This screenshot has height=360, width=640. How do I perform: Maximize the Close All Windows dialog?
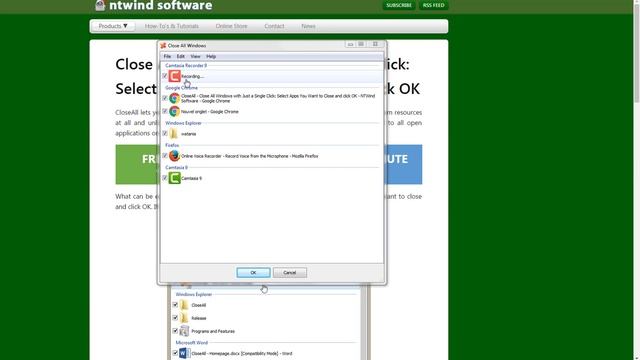coord(361,44)
